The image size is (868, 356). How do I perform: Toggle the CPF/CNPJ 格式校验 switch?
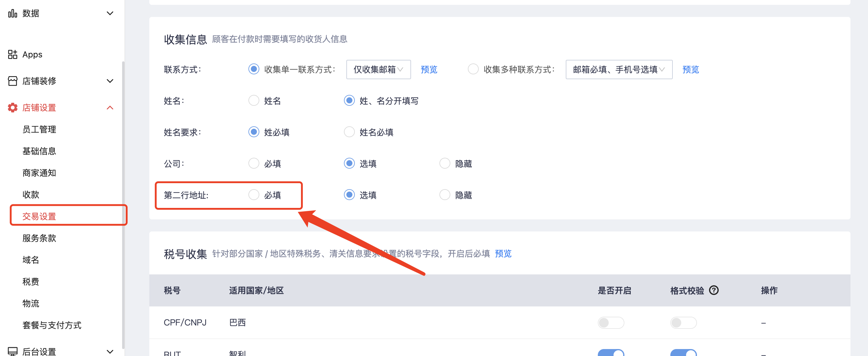point(683,323)
